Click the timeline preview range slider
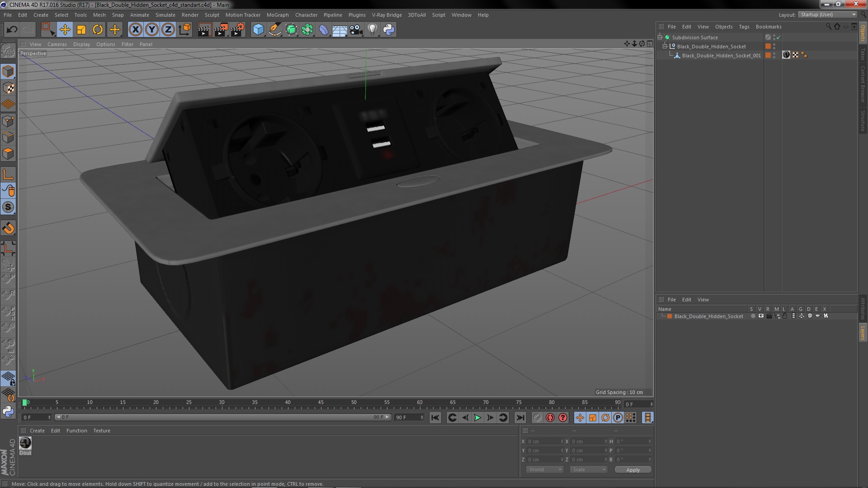 [x=223, y=417]
